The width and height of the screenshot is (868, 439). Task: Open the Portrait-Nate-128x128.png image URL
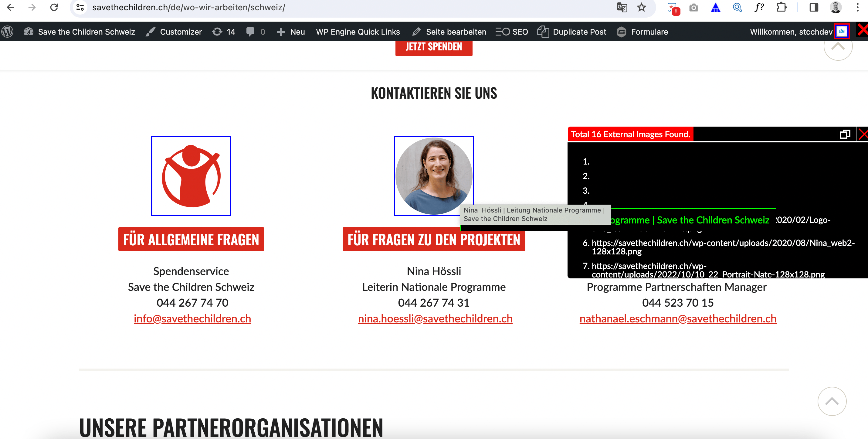point(708,270)
